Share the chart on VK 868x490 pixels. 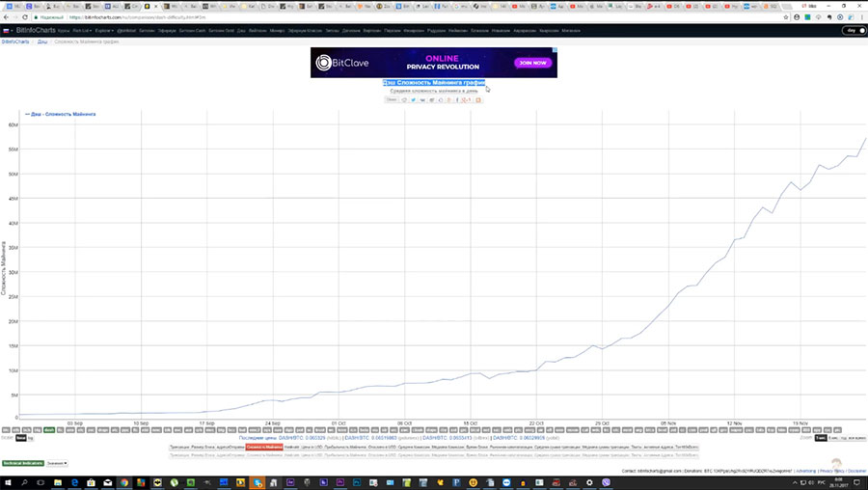click(x=422, y=99)
